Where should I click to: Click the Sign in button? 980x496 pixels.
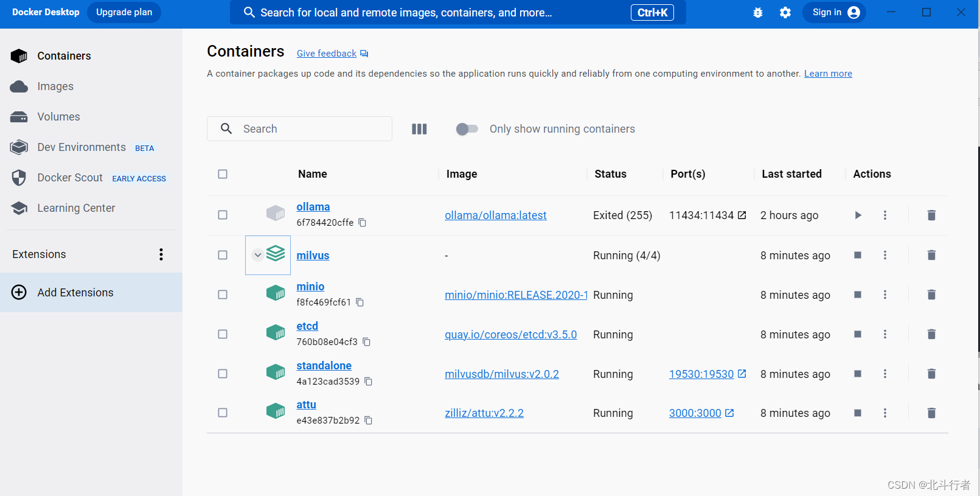[834, 12]
